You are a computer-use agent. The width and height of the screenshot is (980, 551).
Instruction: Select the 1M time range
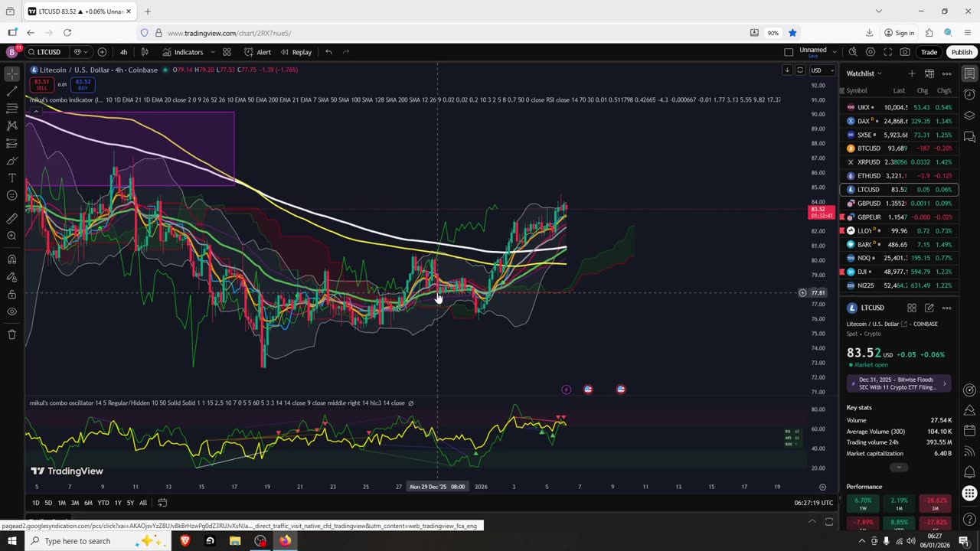click(62, 503)
